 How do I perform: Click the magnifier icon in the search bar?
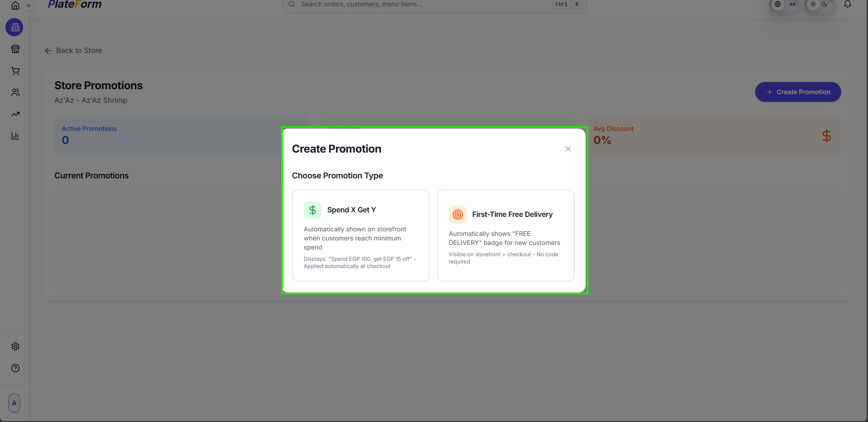291,4
